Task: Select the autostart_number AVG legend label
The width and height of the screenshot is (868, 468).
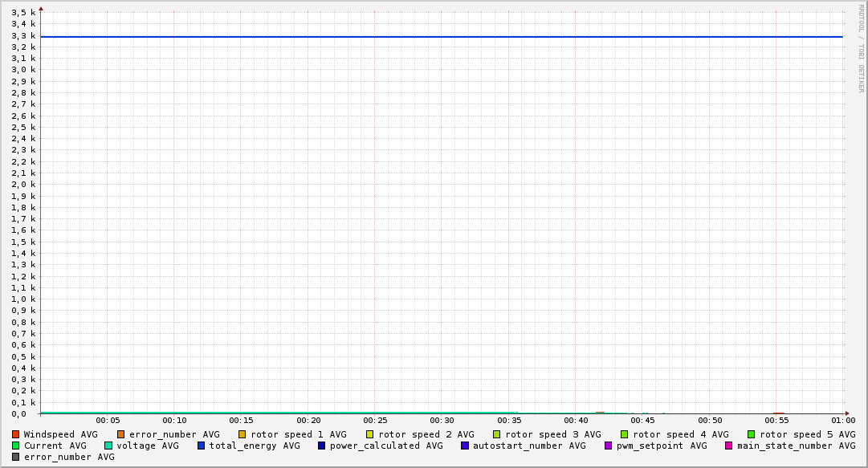Action: pyautogui.click(x=529, y=446)
